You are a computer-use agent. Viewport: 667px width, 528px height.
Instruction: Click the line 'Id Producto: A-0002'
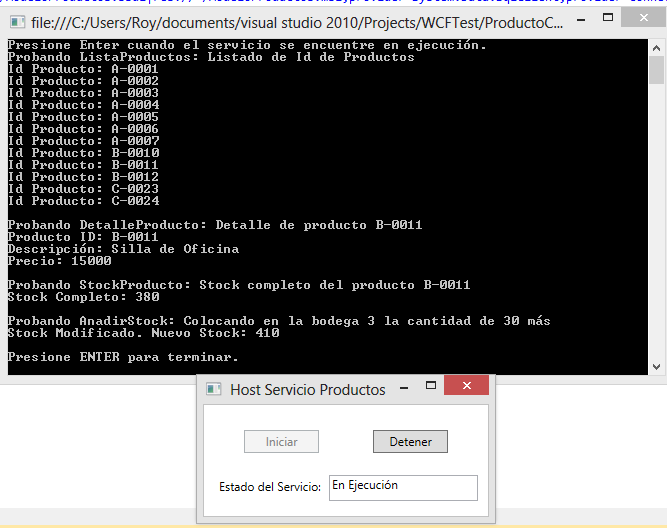pos(83,81)
